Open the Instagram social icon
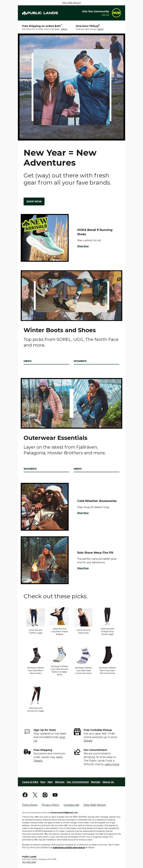The image size is (143, 868). click(45, 795)
